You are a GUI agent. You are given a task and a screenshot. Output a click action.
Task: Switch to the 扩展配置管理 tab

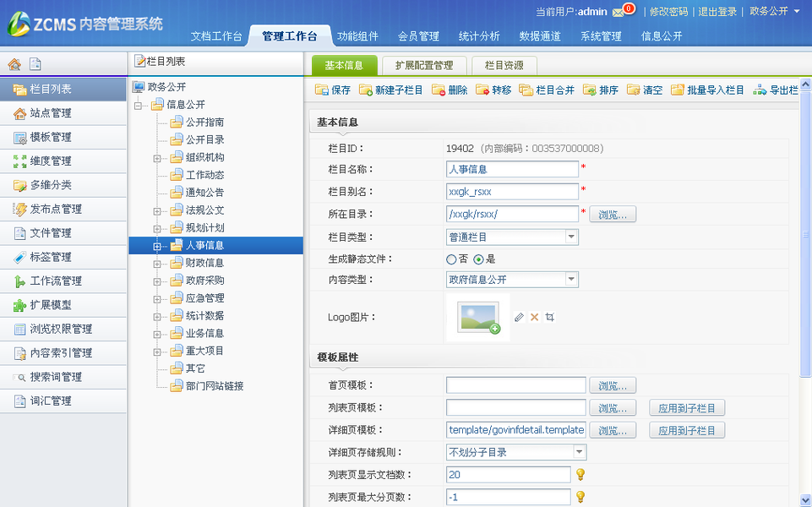[422, 64]
